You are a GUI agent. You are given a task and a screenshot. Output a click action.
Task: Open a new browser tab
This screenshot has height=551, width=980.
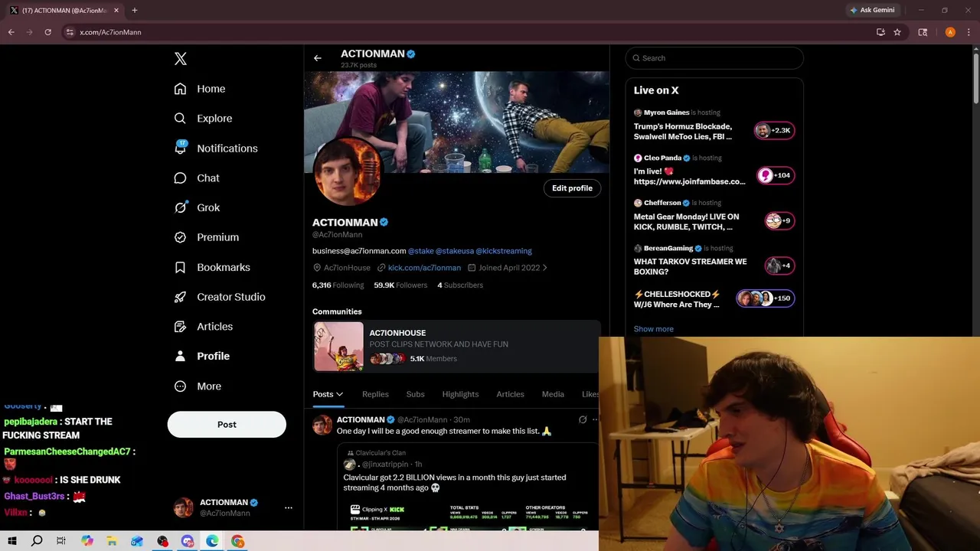135,10
